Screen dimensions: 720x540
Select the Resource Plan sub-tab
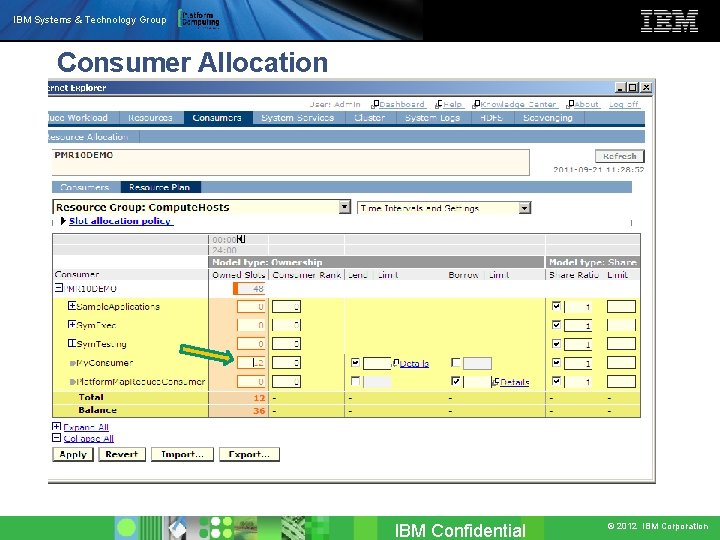[159, 187]
